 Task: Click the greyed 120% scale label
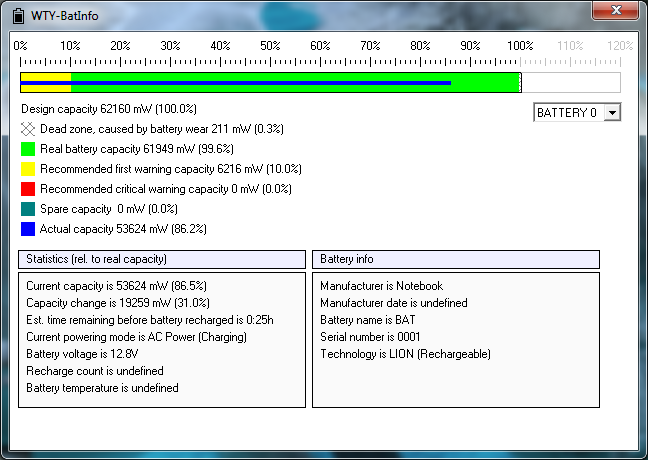coord(620,45)
